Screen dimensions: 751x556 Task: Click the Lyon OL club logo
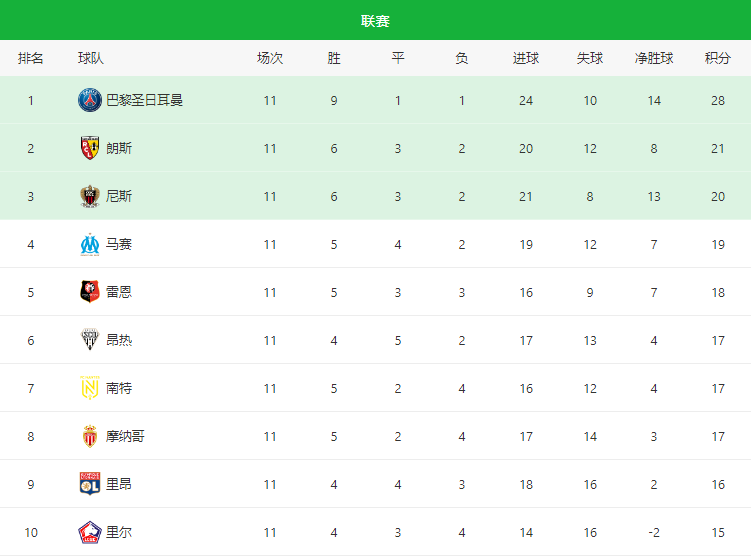pyautogui.click(x=90, y=484)
